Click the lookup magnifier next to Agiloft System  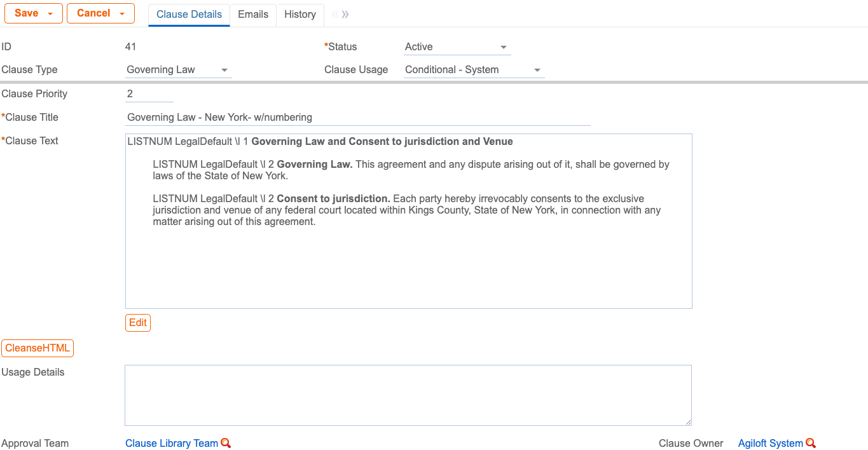point(811,444)
